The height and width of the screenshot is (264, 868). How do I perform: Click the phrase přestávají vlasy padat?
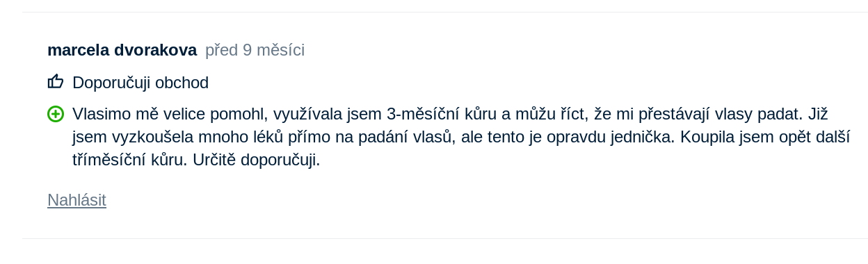pyautogui.click(x=718, y=114)
